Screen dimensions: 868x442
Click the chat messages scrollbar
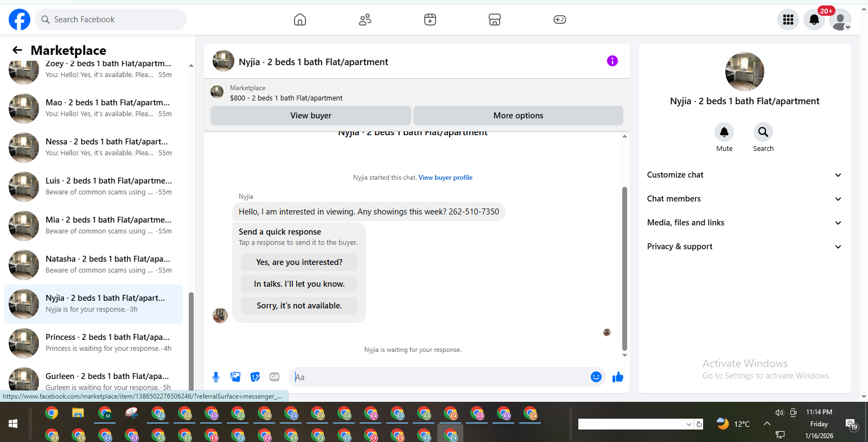pos(624,269)
